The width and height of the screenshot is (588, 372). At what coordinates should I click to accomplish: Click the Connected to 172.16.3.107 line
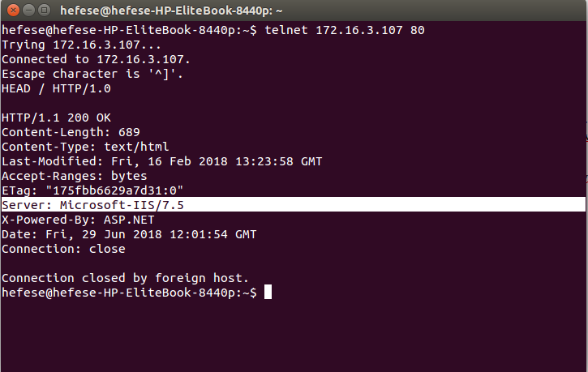[96, 59]
